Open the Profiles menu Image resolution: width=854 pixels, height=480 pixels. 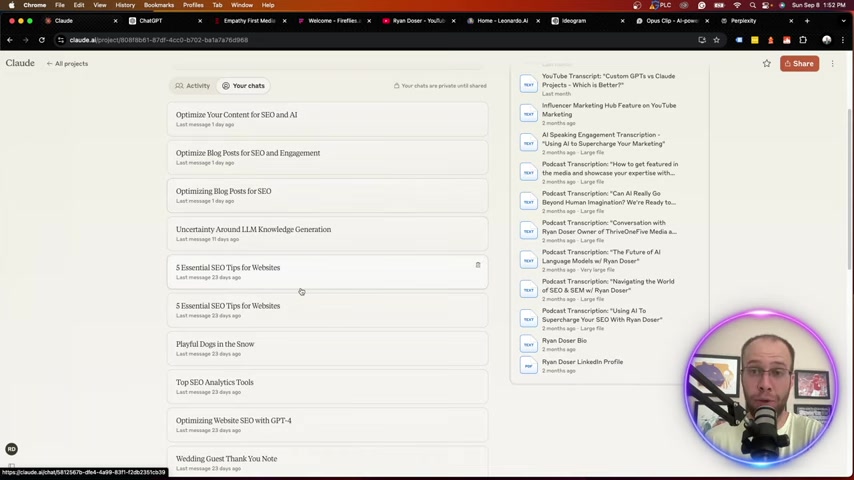click(193, 5)
